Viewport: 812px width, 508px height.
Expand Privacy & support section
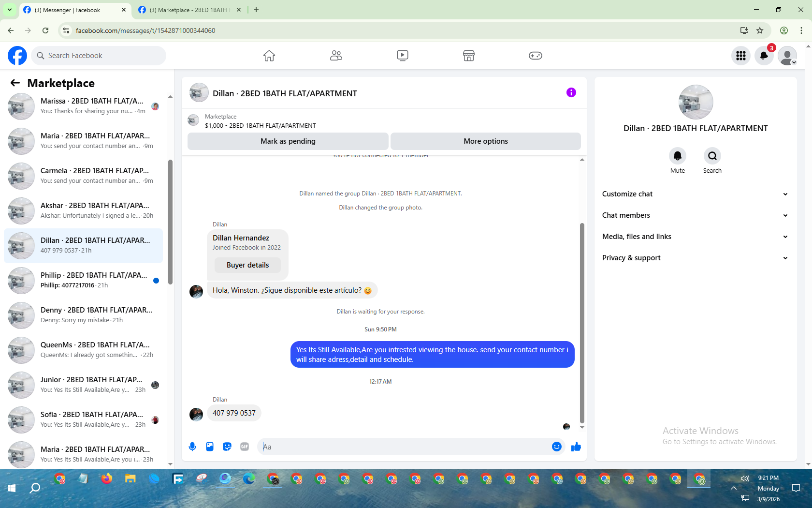coord(695,258)
